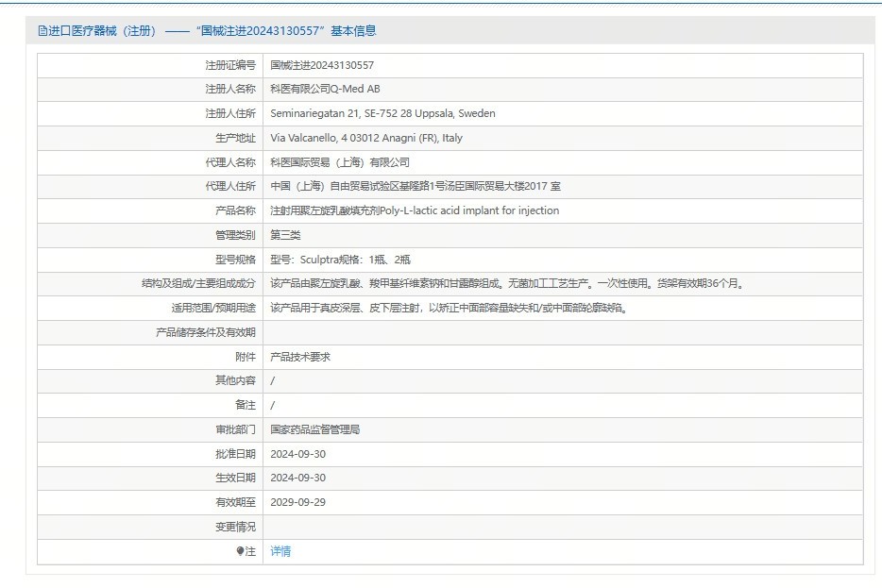Select the Via Valcanello Anagni production address
Image resolution: width=882 pixels, height=588 pixels.
366,138
